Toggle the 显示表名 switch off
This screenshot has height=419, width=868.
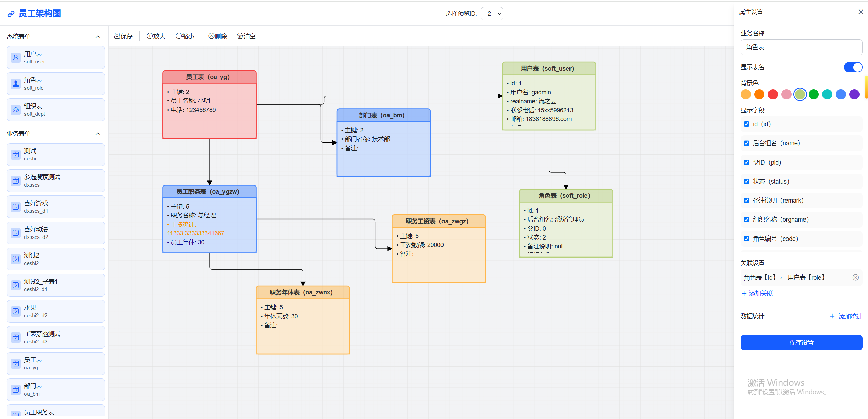point(852,67)
